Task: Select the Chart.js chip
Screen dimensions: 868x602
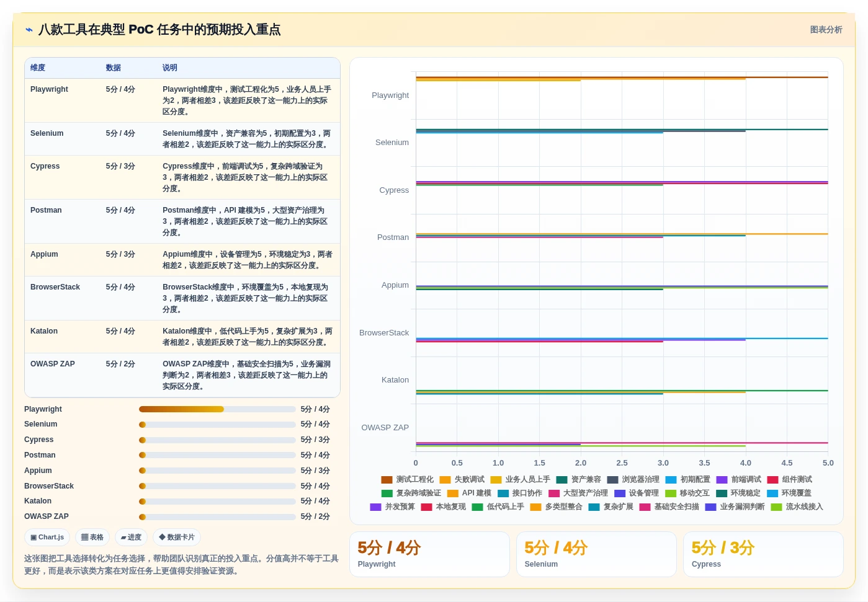Action: 47,537
